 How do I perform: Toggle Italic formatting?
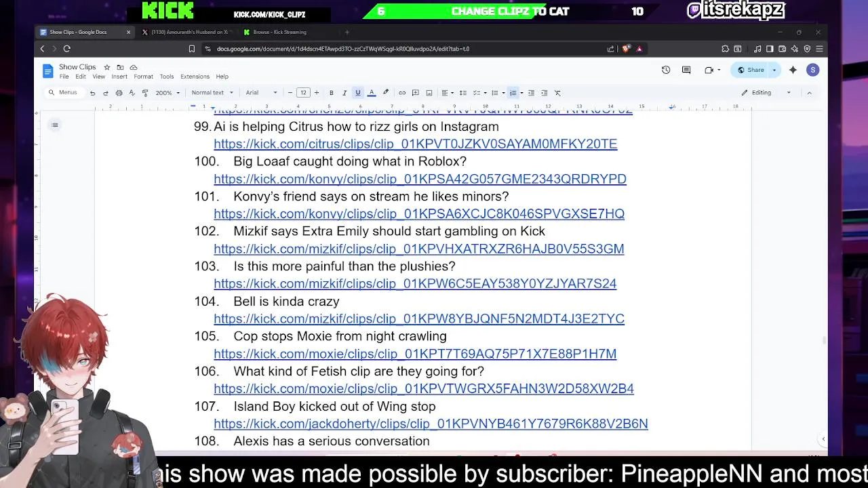[x=344, y=93]
